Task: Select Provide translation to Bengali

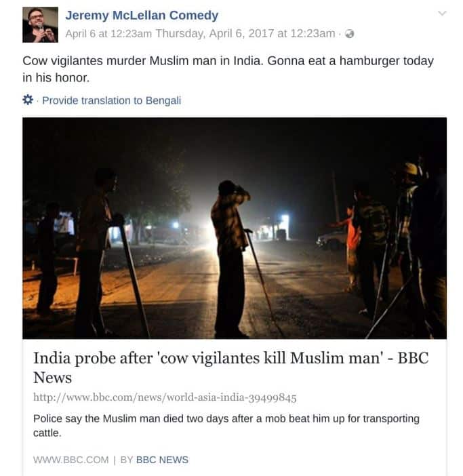Action: [111, 100]
